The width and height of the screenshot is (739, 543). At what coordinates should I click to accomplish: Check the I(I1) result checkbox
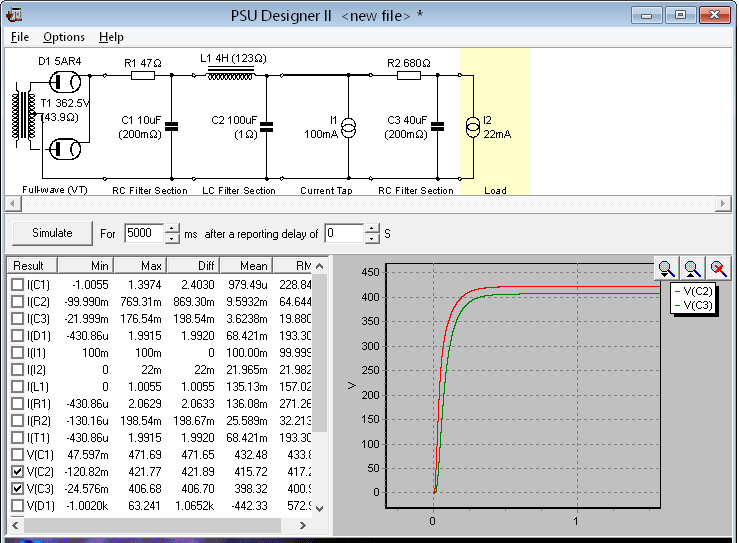coord(17,353)
